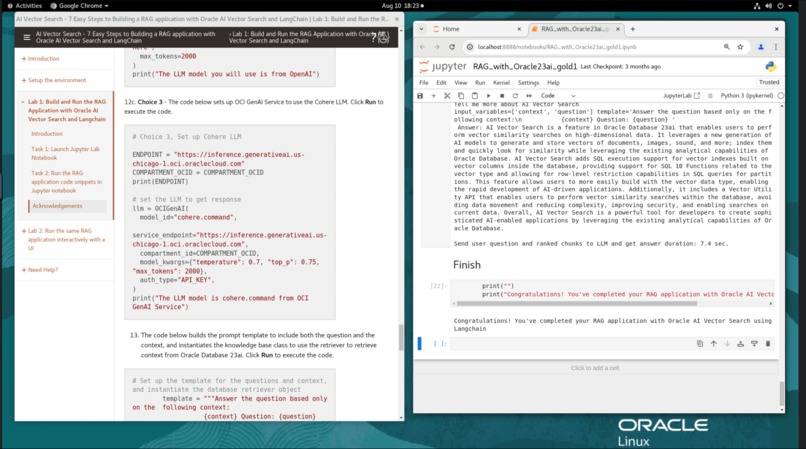Click the browser back arrow

[x=422, y=47]
